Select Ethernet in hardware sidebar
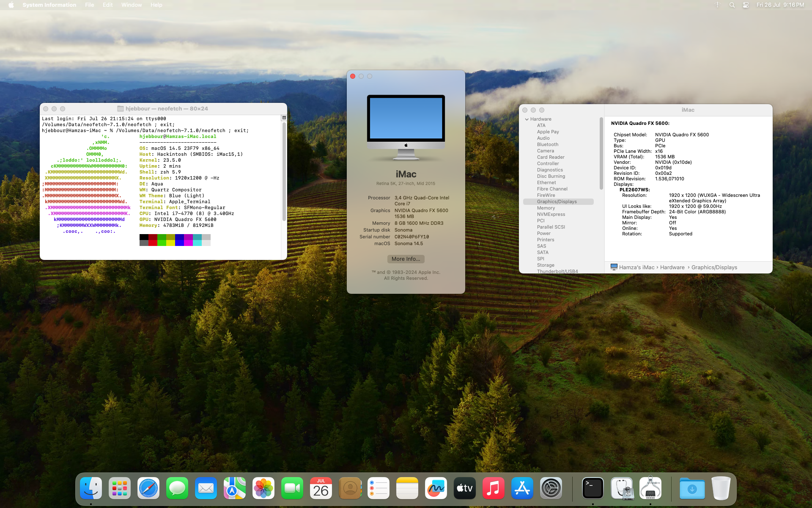Viewport: 812px width, 508px height. [x=546, y=183]
